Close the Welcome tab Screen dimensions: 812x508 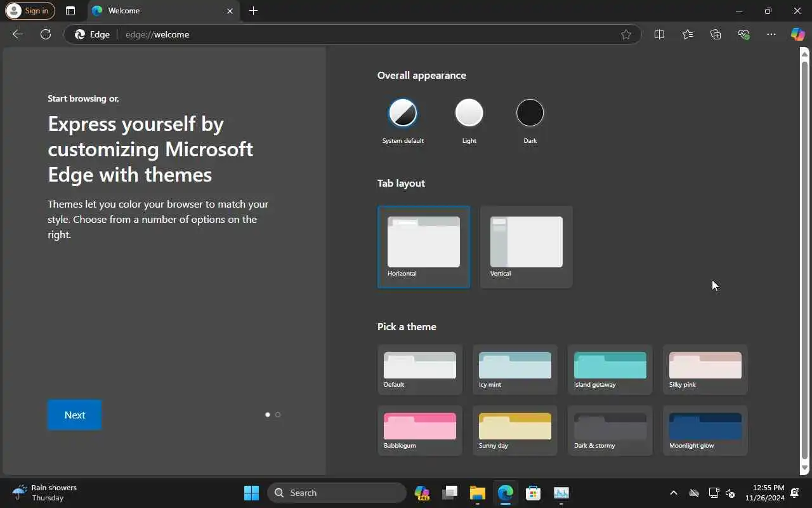(x=230, y=11)
